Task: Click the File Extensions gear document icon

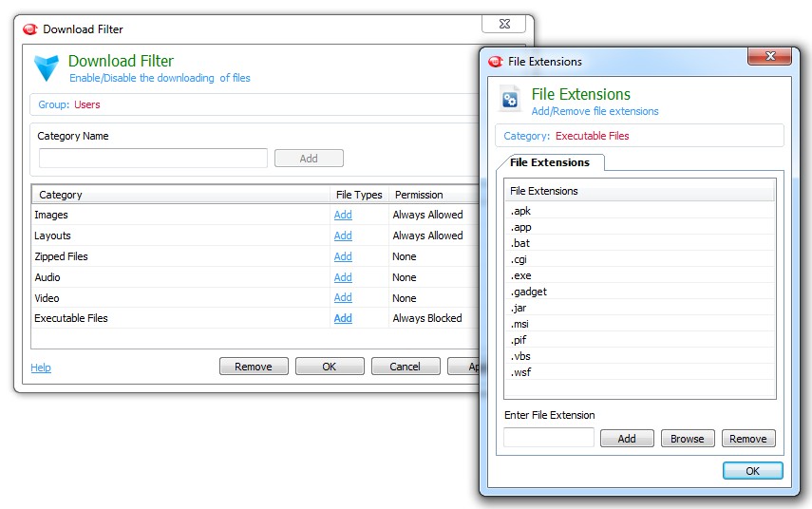Action: (x=510, y=101)
